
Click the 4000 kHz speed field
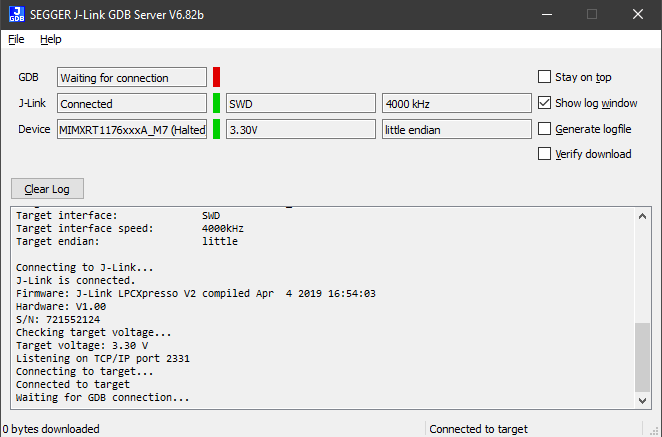click(456, 103)
